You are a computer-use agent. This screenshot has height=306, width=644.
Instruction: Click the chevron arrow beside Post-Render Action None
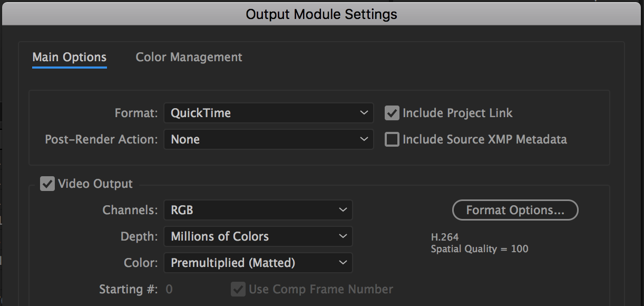(x=364, y=139)
